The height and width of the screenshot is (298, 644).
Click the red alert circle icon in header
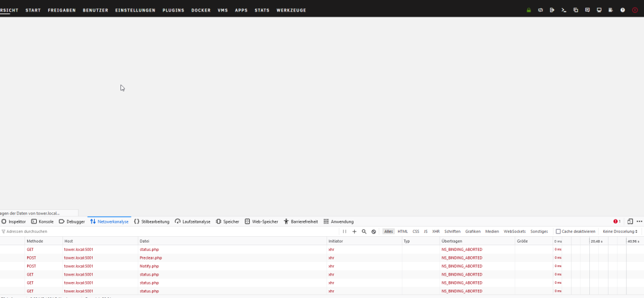(x=635, y=10)
